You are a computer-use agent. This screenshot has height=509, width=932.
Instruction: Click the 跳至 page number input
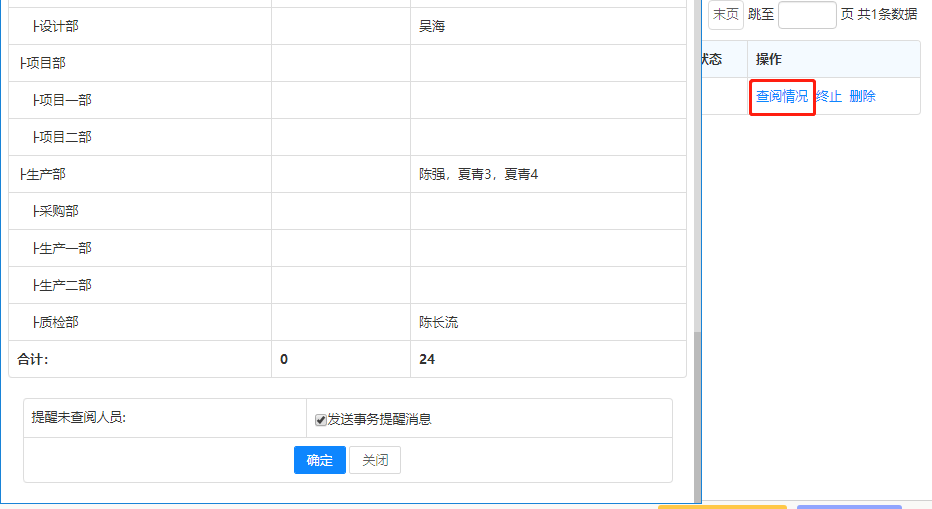coord(807,14)
